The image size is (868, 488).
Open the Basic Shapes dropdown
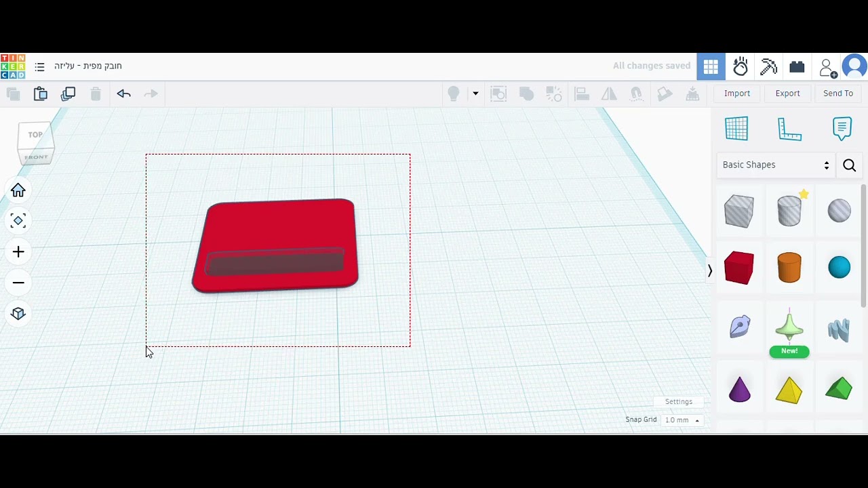pos(776,165)
